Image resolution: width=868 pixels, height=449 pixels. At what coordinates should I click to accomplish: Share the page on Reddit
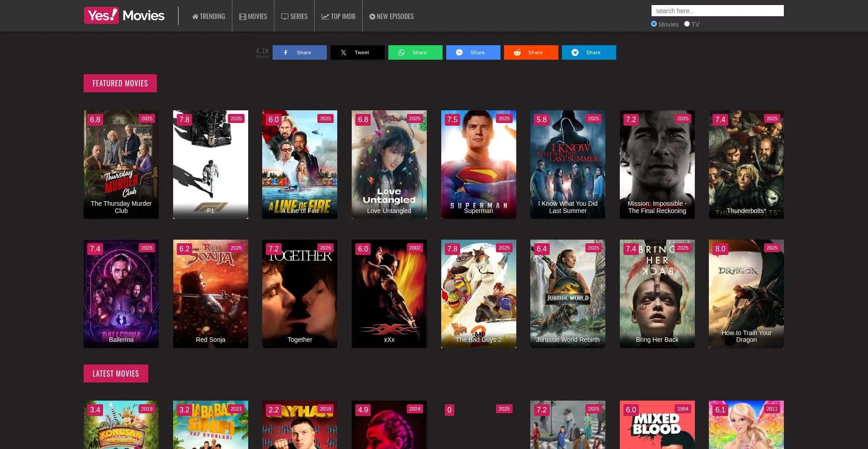pyautogui.click(x=531, y=52)
